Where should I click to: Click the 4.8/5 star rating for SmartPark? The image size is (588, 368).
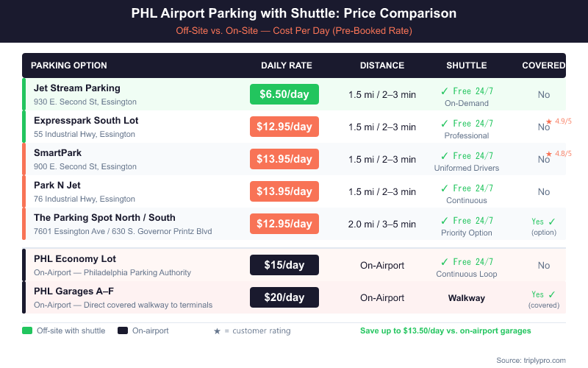click(559, 153)
